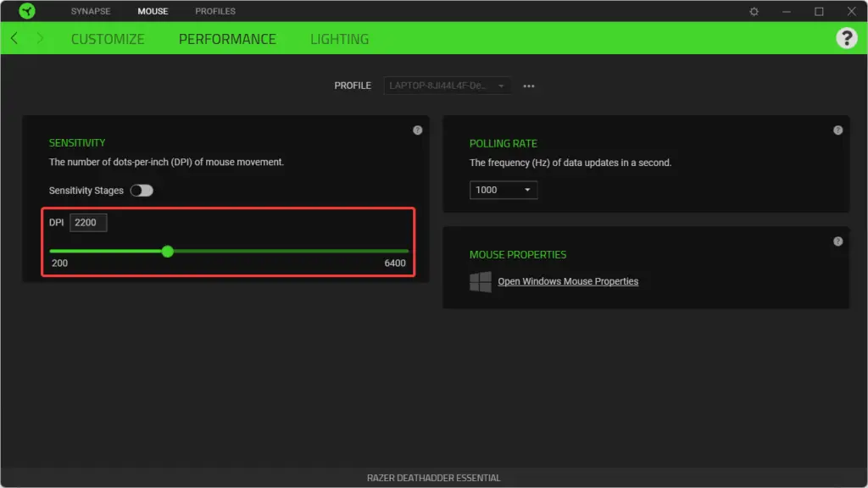The width and height of the screenshot is (868, 488).
Task: Go to the Customize tab
Action: tap(108, 39)
